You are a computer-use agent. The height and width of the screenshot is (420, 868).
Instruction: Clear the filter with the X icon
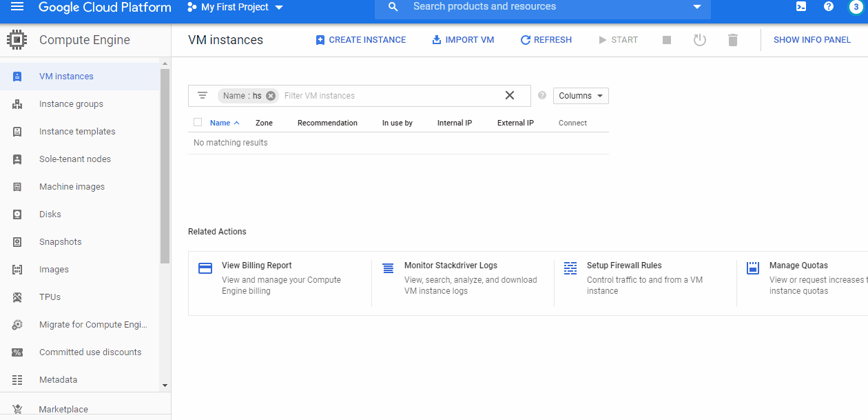(510, 95)
